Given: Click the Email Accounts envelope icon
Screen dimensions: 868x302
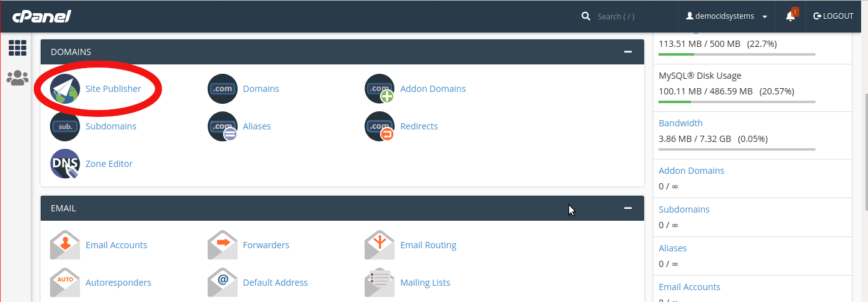Looking at the screenshot, I should 65,245.
